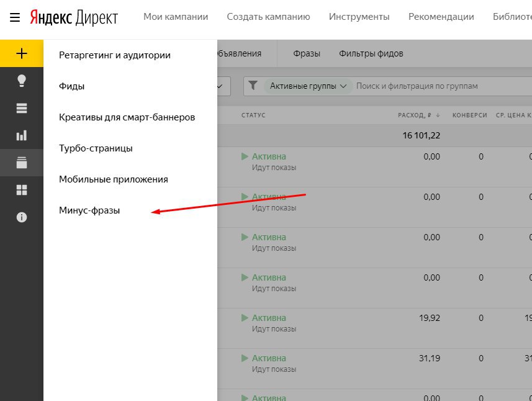Image resolution: width=532 pixels, height=401 pixels.
Task: Switch to the Фильтры фидов tab
Action: pyautogui.click(x=371, y=53)
